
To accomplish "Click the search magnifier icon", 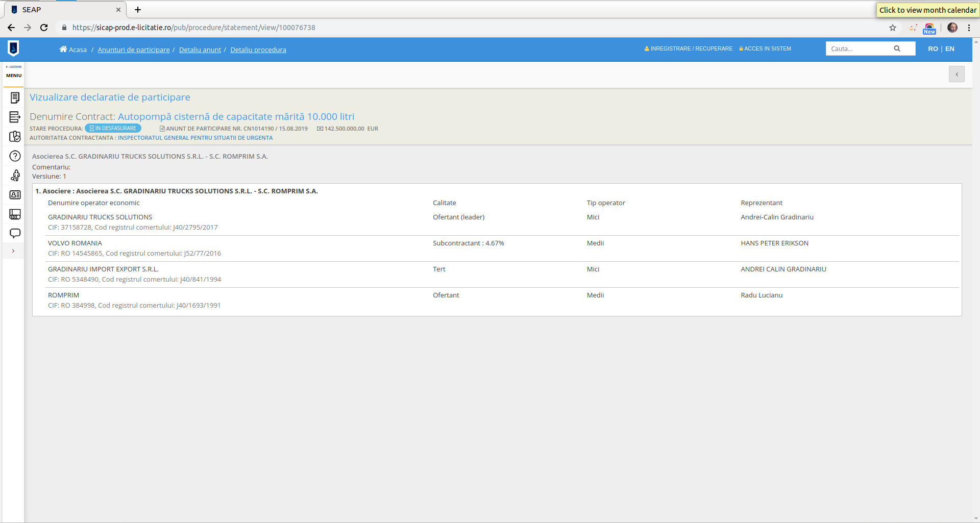I will point(897,48).
